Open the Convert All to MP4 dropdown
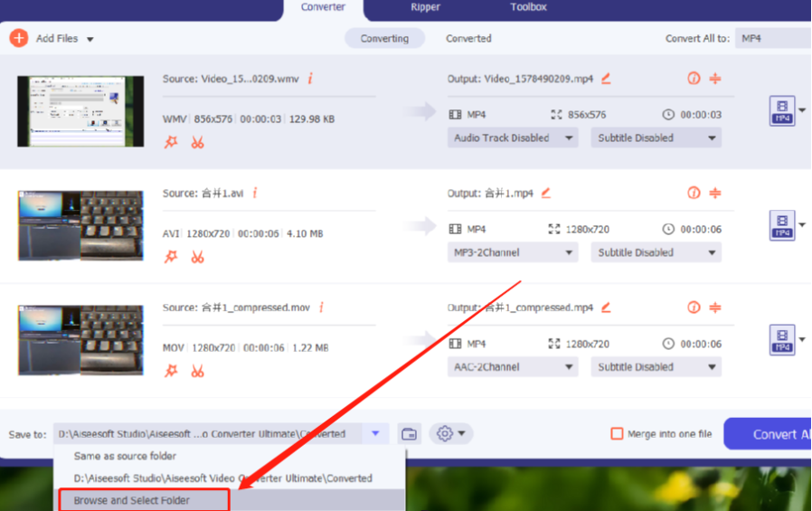 point(772,38)
